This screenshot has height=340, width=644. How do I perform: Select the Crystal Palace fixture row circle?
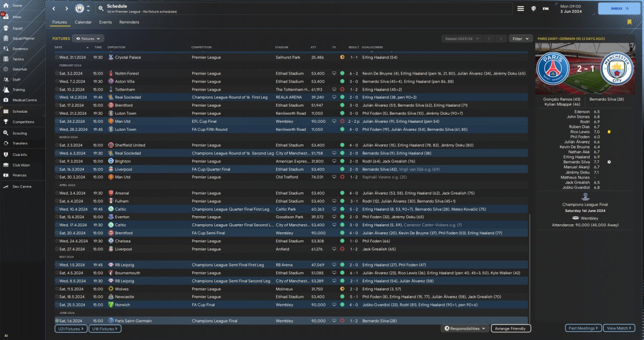57,57
